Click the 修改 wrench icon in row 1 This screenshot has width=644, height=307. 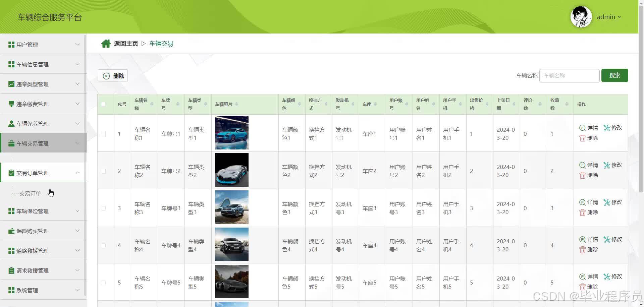[607, 128]
